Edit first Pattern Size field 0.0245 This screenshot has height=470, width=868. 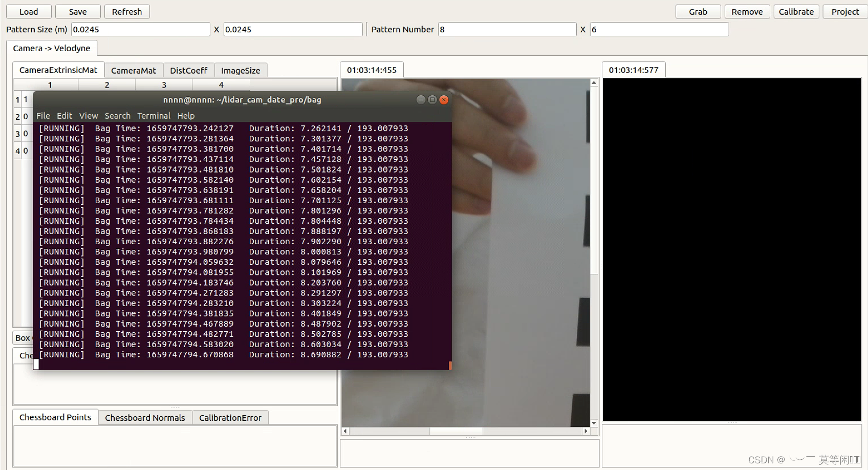click(140, 29)
